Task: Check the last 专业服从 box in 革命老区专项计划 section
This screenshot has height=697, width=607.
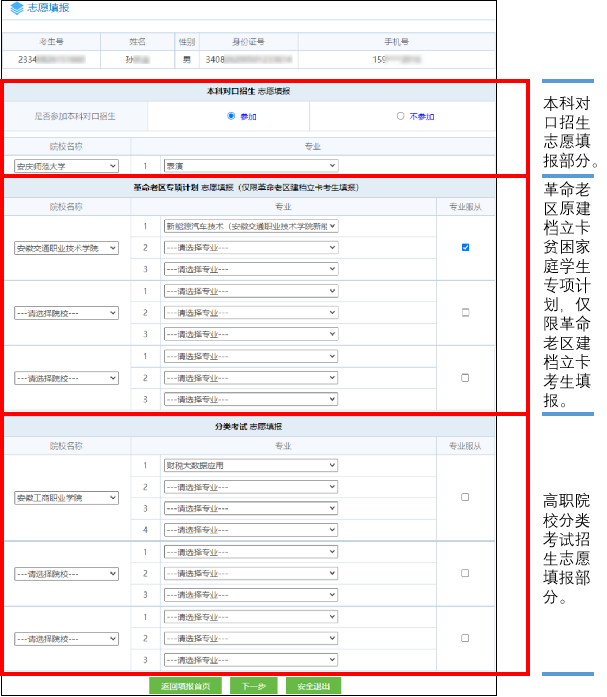Action: coord(465,378)
